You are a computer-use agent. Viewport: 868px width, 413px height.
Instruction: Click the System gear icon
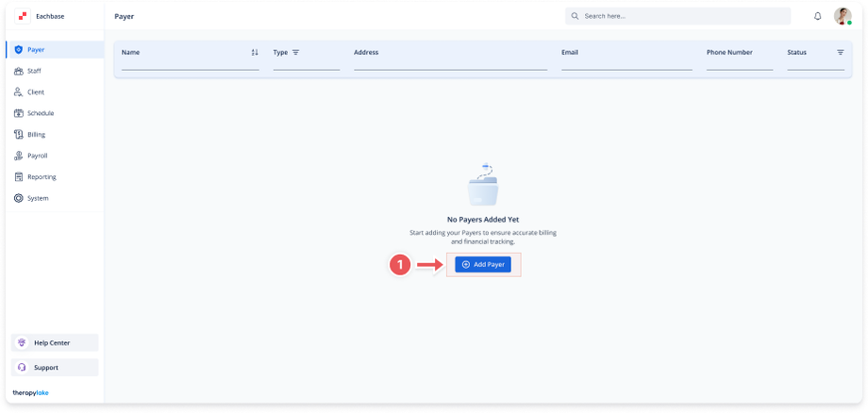pyautogui.click(x=18, y=198)
